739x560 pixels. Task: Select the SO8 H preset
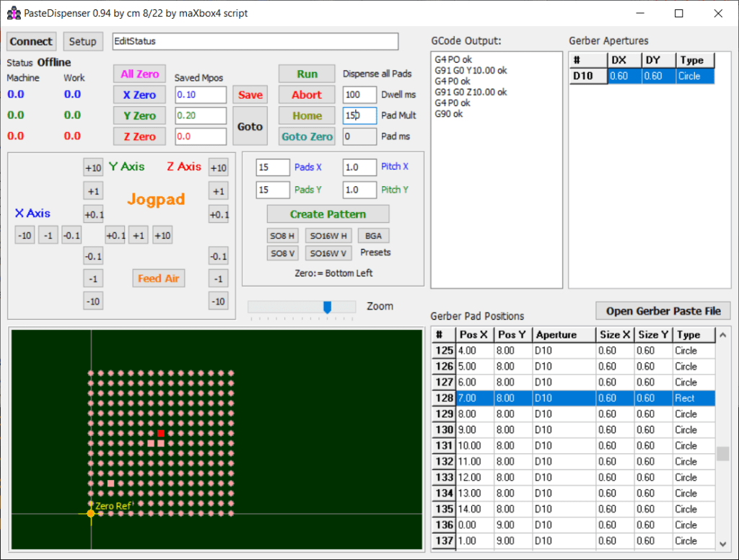pyautogui.click(x=282, y=236)
